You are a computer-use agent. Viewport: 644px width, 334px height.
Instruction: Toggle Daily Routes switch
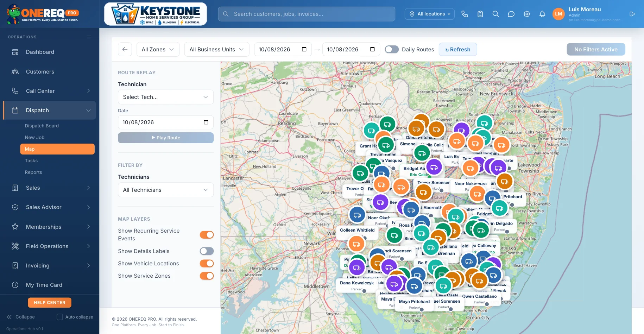[392, 49]
